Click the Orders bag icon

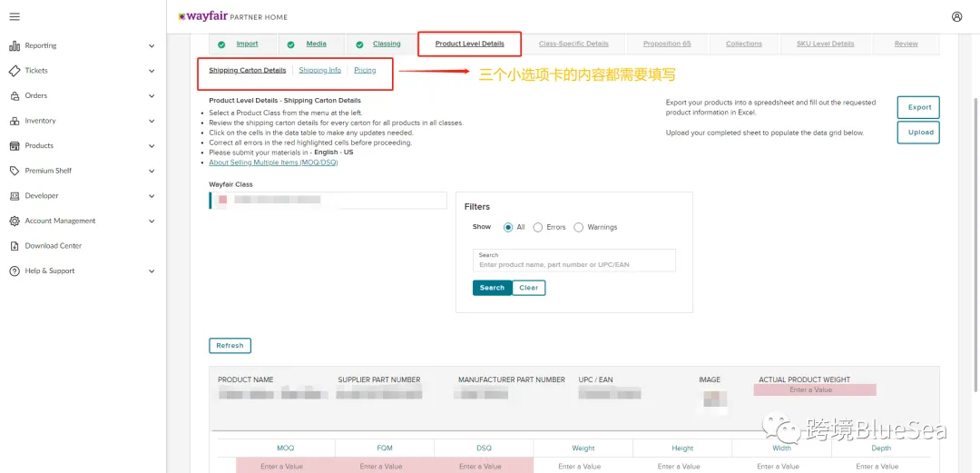[x=15, y=95]
